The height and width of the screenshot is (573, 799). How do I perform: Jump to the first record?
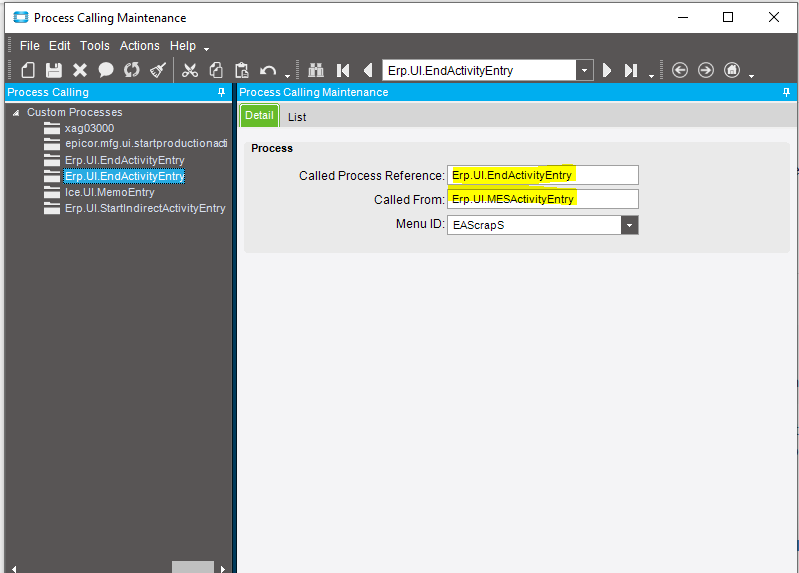(343, 70)
